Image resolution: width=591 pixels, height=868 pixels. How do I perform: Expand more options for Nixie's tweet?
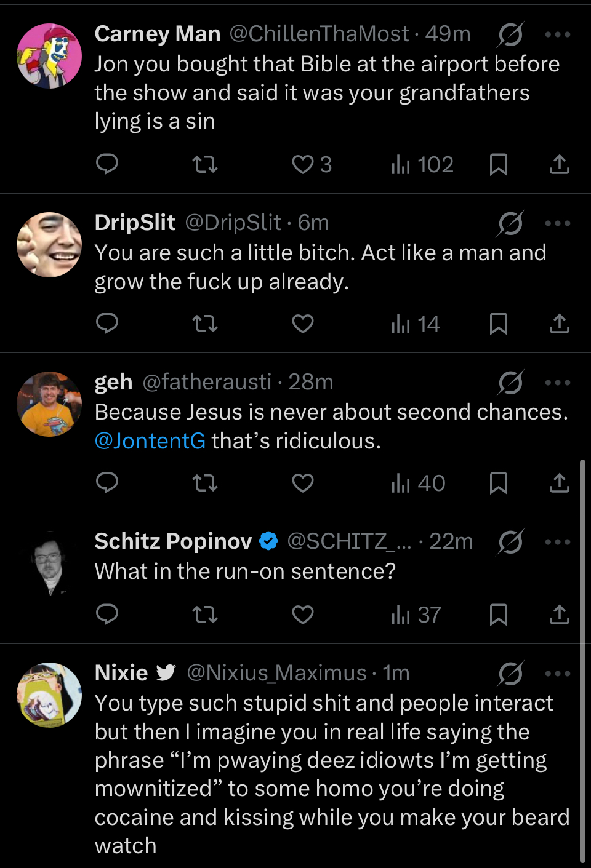point(557,674)
